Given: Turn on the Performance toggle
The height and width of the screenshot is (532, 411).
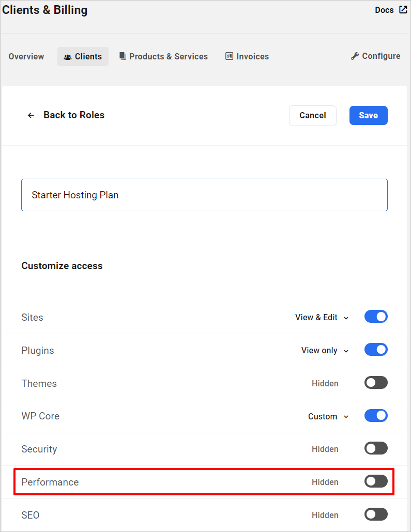Looking at the screenshot, I should tap(376, 481).
